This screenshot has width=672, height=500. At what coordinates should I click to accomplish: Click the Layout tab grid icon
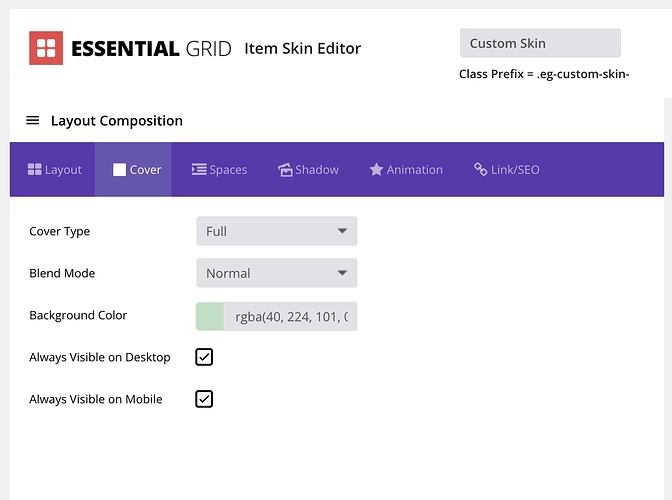pyautogui.click(x=34, y=169)
